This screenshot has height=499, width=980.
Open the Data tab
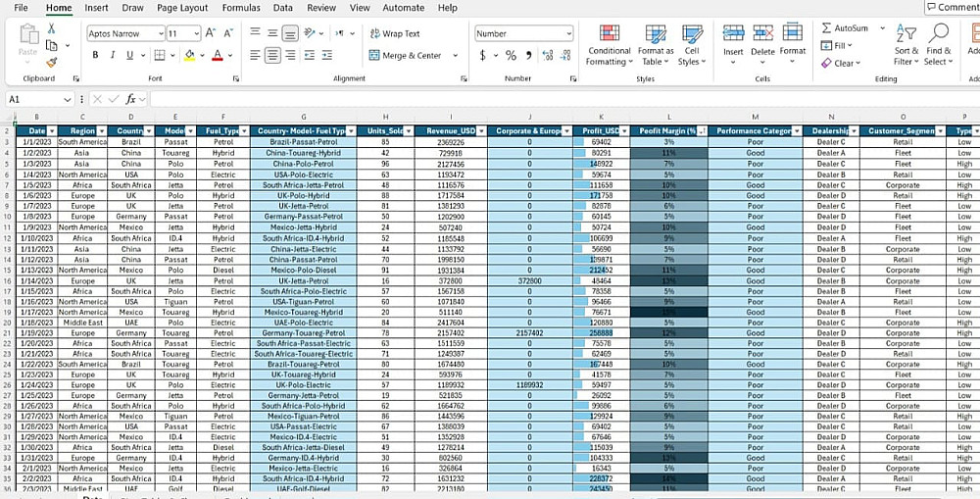pos(283,8)
